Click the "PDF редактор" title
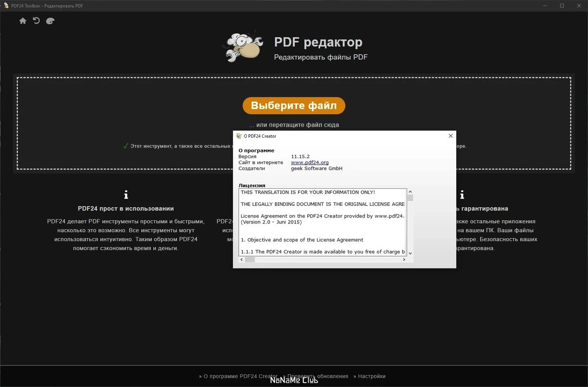The image size is (588, 387). [x=318, y=42]
